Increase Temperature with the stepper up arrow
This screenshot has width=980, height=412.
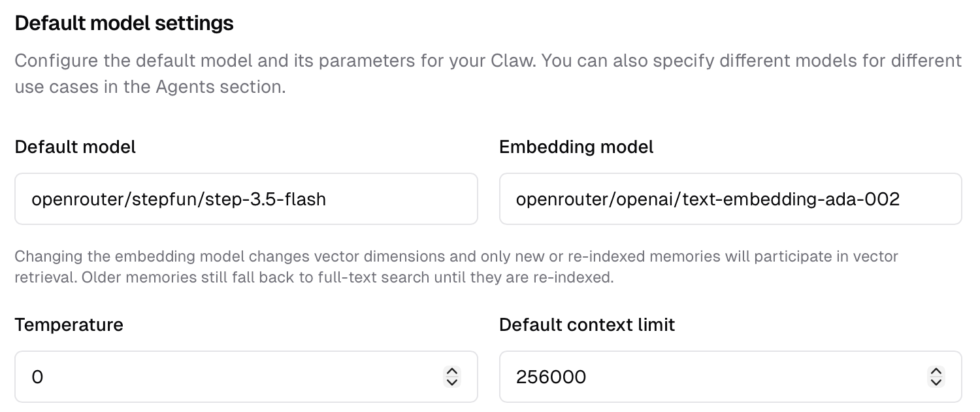point(451,371)
